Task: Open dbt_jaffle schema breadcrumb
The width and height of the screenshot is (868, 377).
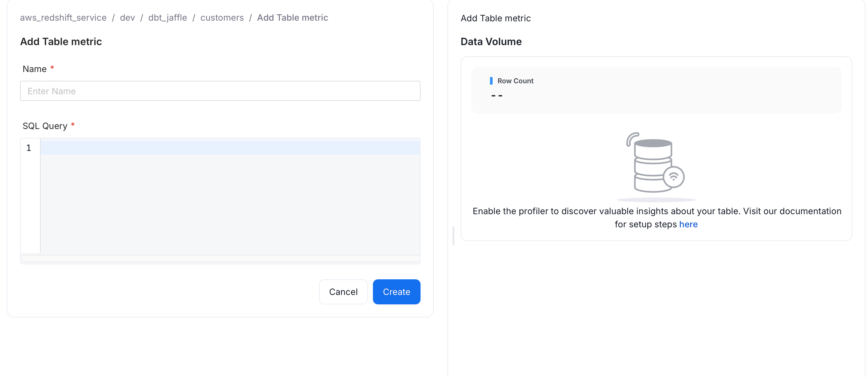Action: (168, 18)
